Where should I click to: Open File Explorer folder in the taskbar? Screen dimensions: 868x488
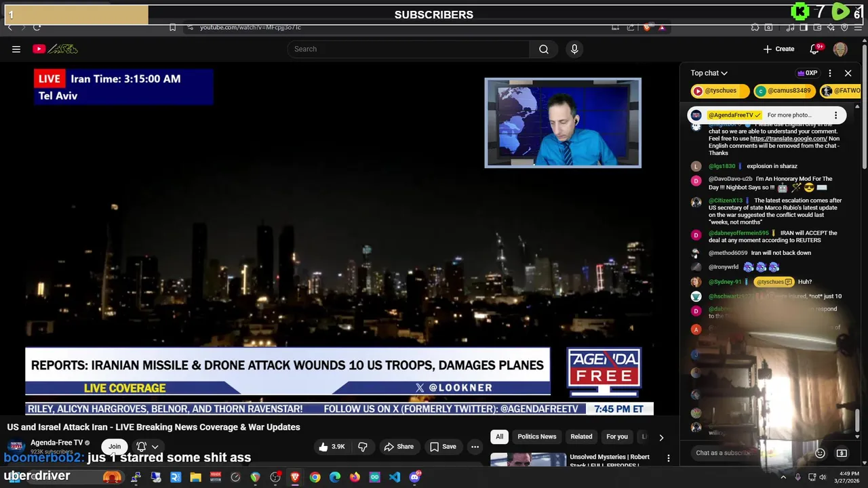point(195,477)
